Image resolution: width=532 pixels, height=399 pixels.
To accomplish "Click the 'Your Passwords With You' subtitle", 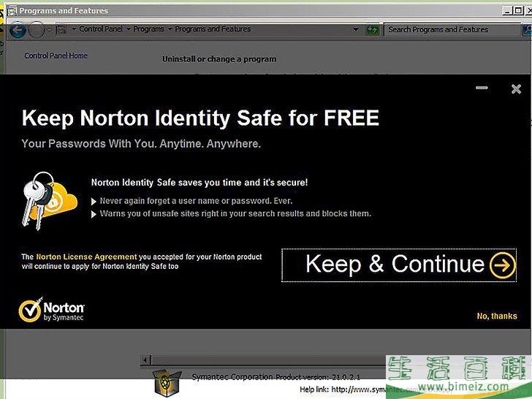I will tap(141, 144).
